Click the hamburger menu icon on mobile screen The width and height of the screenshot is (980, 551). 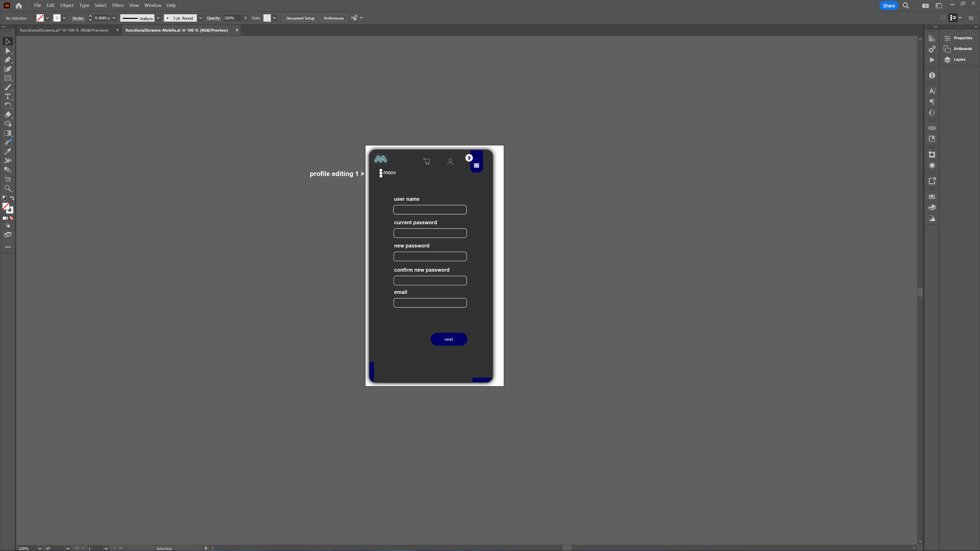(476, 166)
